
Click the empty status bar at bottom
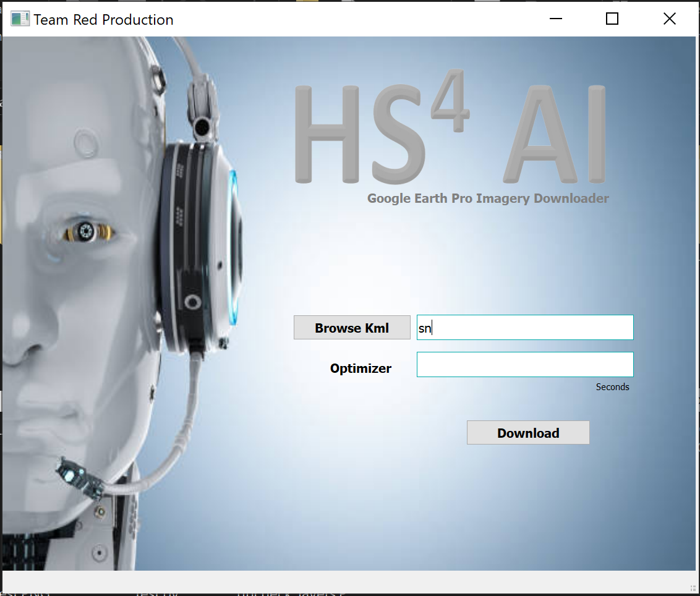tap(346, 582)
